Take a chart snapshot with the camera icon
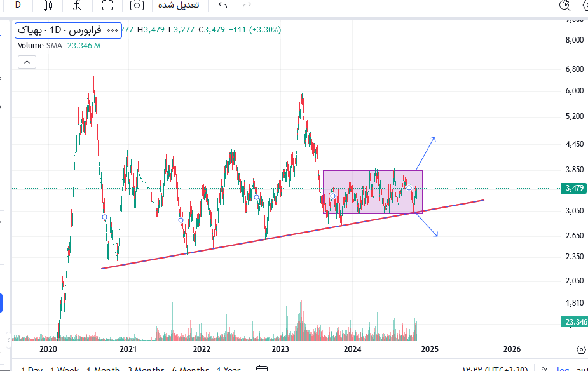The width and height of the screenshot is (588, 371). (x=137, y=5)
